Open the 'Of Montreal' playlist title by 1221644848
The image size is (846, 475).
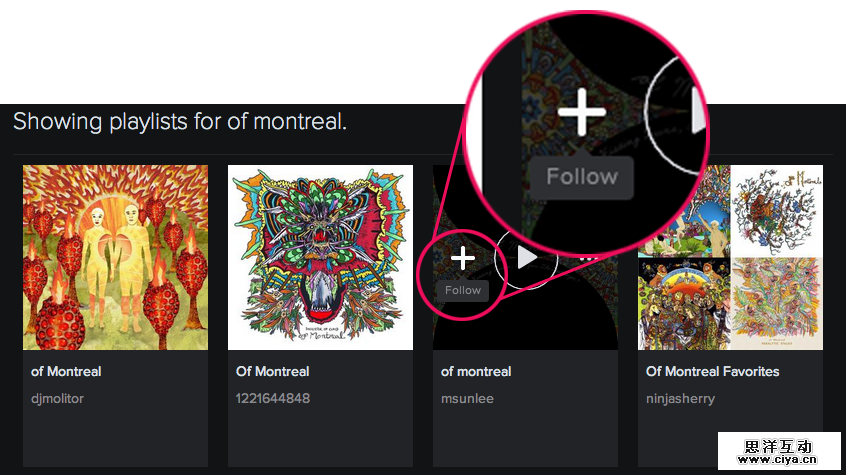tap(272, 371)
